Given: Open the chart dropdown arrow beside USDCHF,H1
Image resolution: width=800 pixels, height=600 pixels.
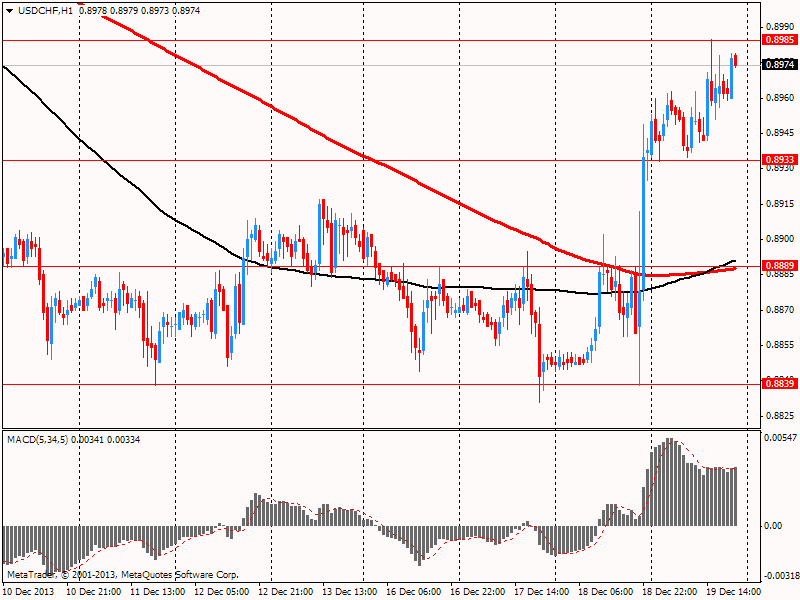Looking at the screenshot, I should click(x=10, y=11).
